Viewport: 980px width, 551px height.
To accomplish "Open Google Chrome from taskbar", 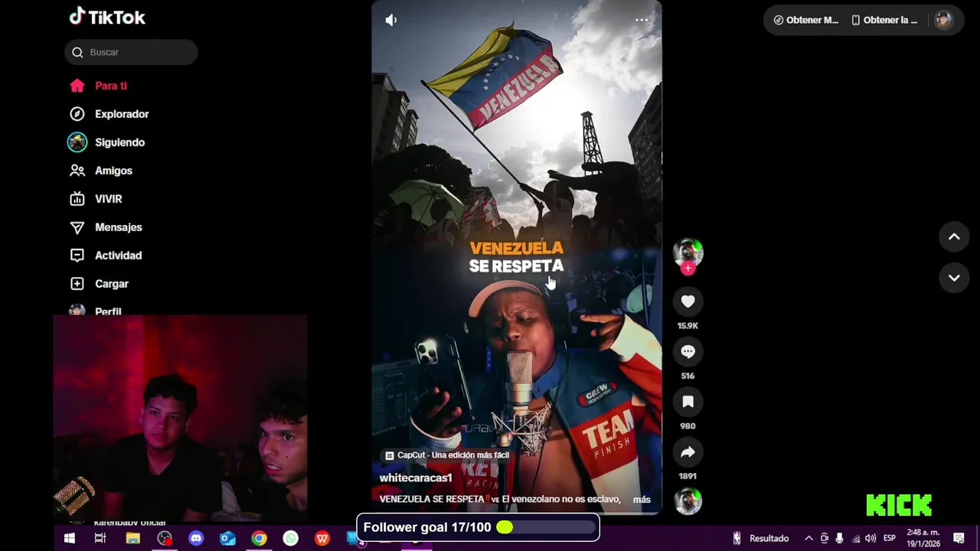I will (x=259, y=539).
